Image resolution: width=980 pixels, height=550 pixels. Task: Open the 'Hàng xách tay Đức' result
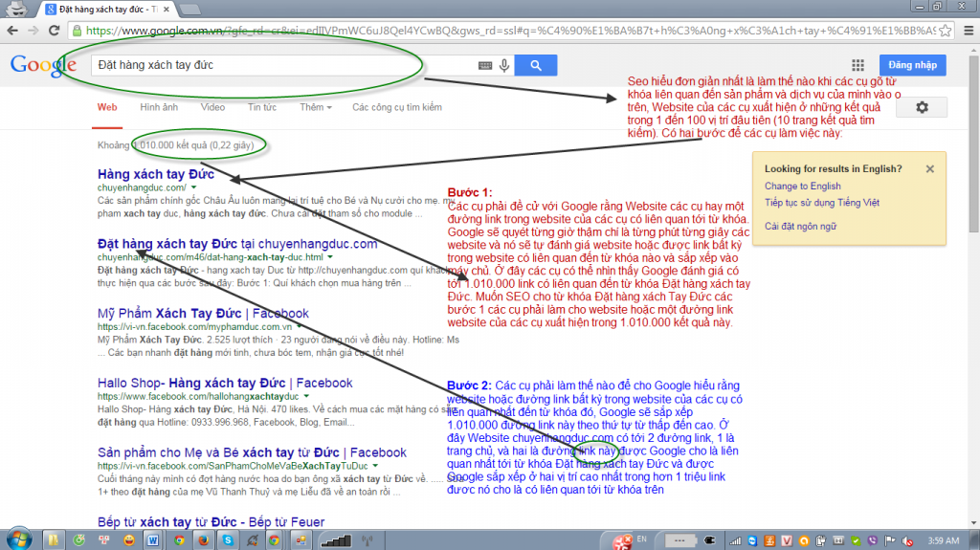pos(156,174)
